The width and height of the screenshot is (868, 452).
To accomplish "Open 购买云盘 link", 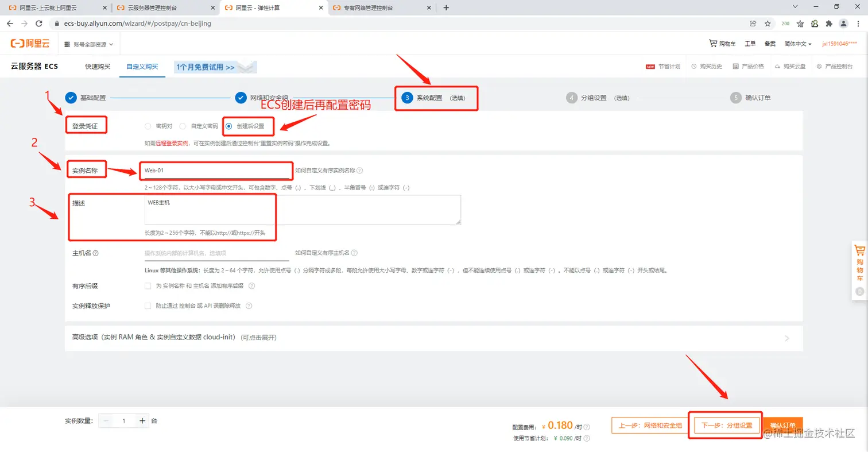I will tap(790, 66).
